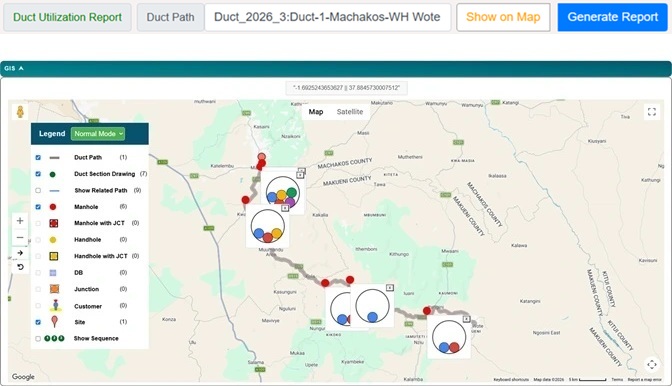Click the reset rotation map control
Viewport: 672px width, 386px height.
coord(20,267)
